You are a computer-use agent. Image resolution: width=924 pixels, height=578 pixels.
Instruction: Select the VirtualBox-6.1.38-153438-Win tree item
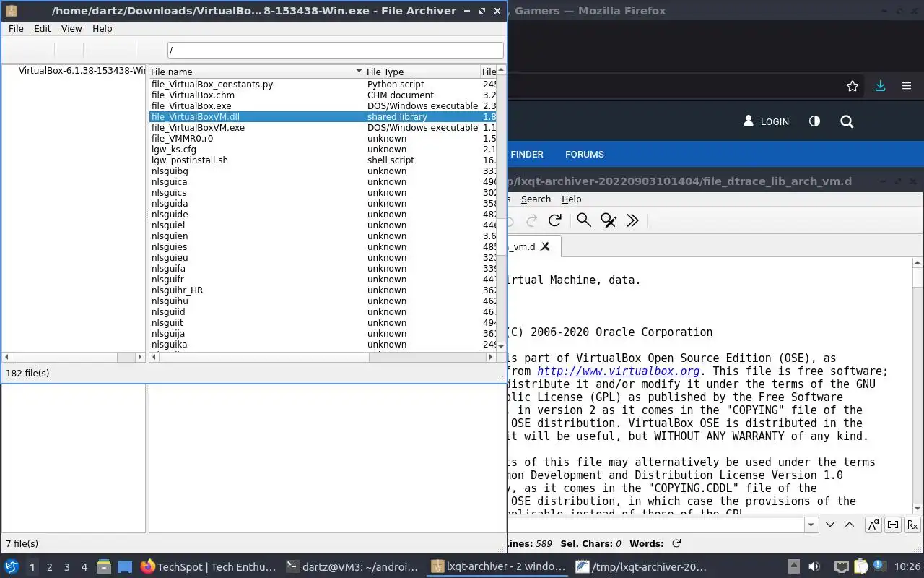(82, 70)
